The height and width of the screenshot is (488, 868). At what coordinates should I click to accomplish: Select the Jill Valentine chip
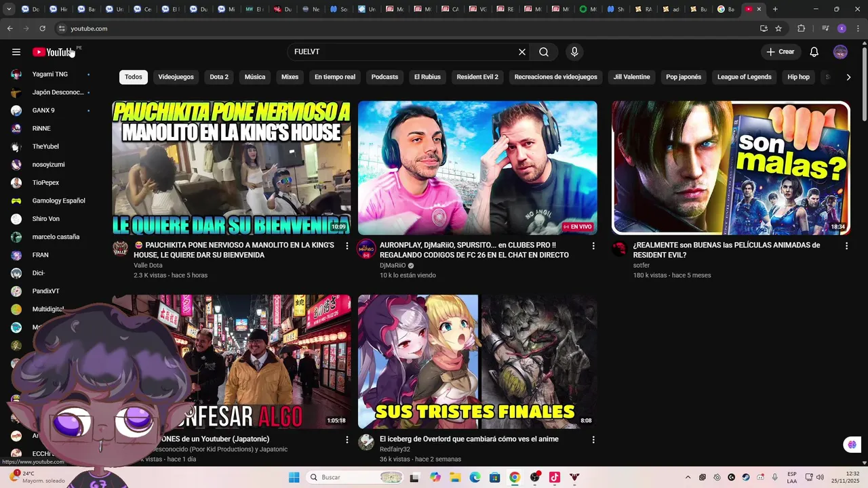632,77
